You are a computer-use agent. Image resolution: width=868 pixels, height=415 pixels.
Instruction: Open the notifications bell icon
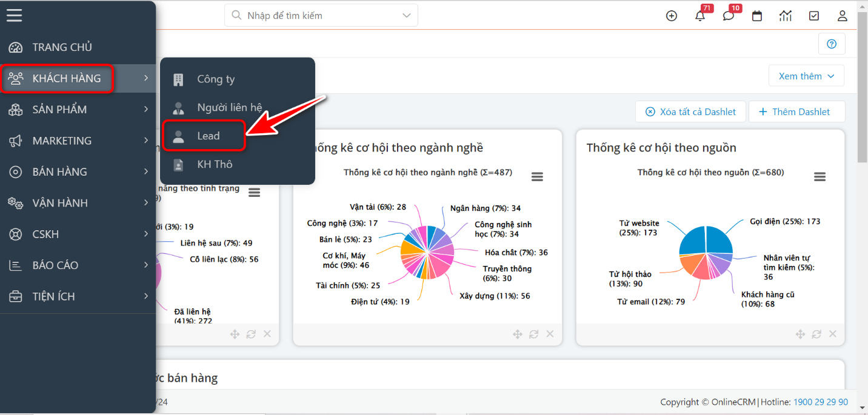click(700, 16)
